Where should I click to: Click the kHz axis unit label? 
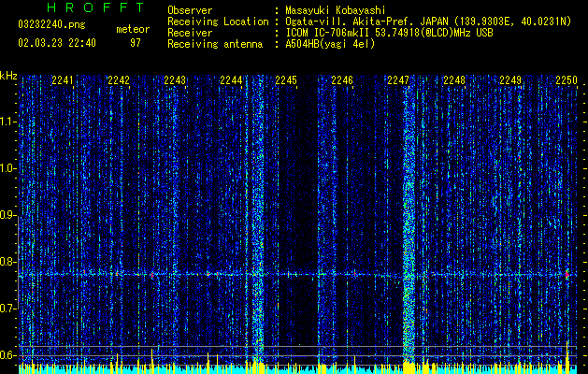[8, 76]
